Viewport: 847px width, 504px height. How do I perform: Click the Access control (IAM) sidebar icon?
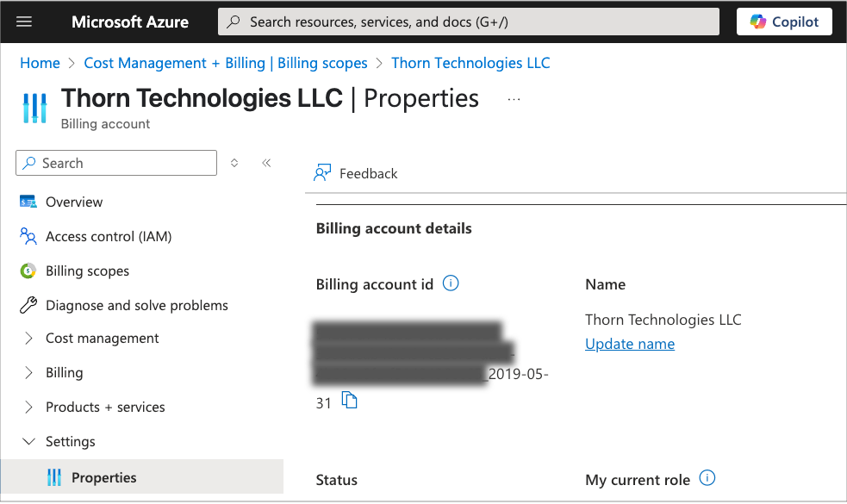point(28,236)
